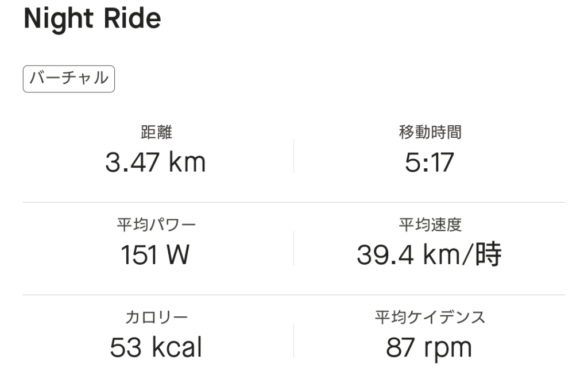The height and width of the screenshot is (391, 588).
Task: Click the horizontal line above カロリー row
Action: click(294, 295)
